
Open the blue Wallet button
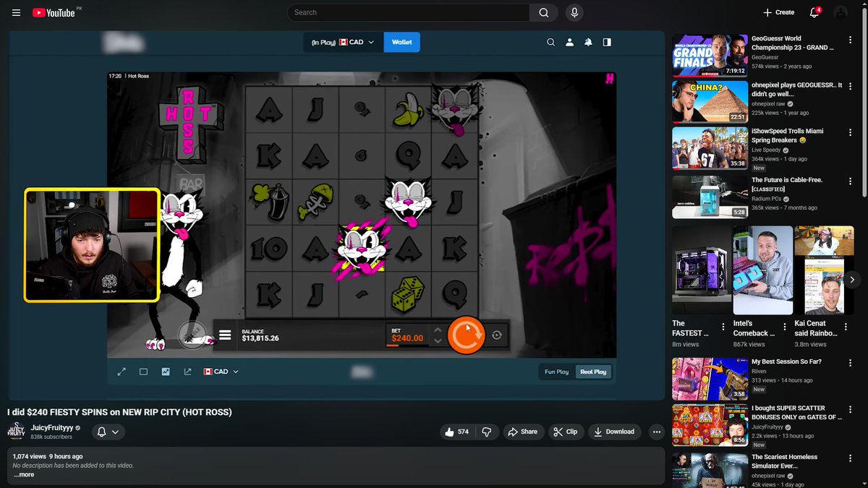point(401,42)
